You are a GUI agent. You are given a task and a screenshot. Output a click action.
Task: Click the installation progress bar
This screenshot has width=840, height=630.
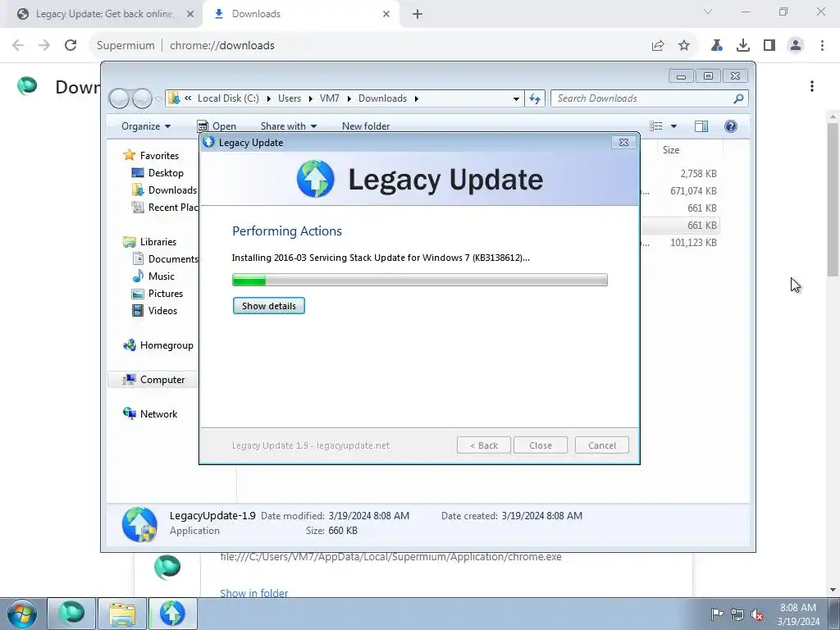419,280
